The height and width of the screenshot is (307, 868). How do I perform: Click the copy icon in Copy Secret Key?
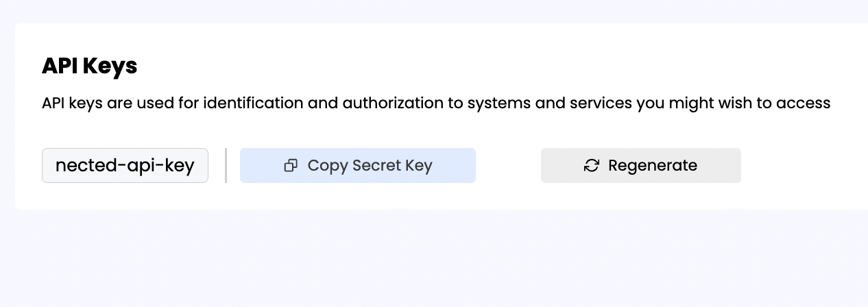[291, 166]
